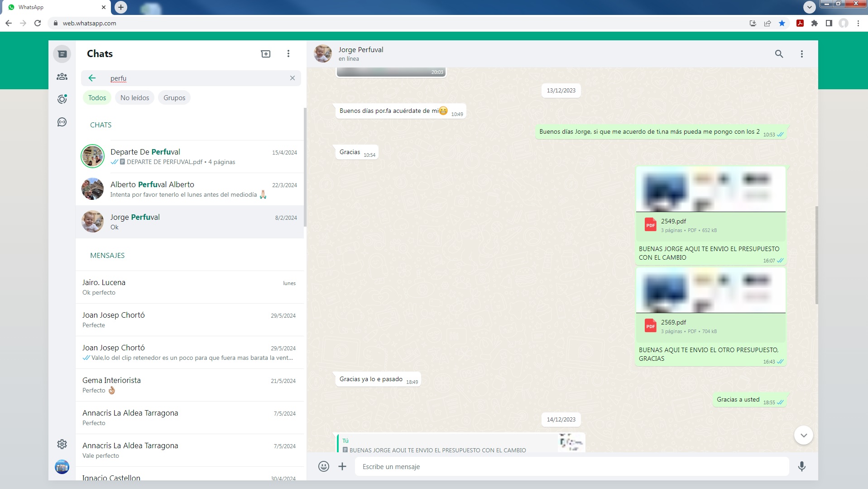Open Departe De Perfuval chat
Screen dimensions: 868x489
pyautogui.click(x=190, y=156)
